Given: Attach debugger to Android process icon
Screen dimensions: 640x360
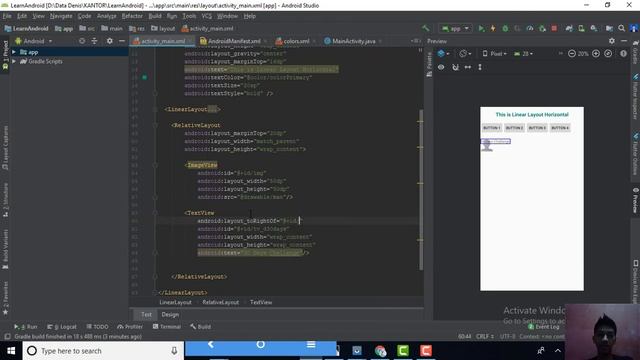Looking at the screenshot, I should (x=542, y=28).
